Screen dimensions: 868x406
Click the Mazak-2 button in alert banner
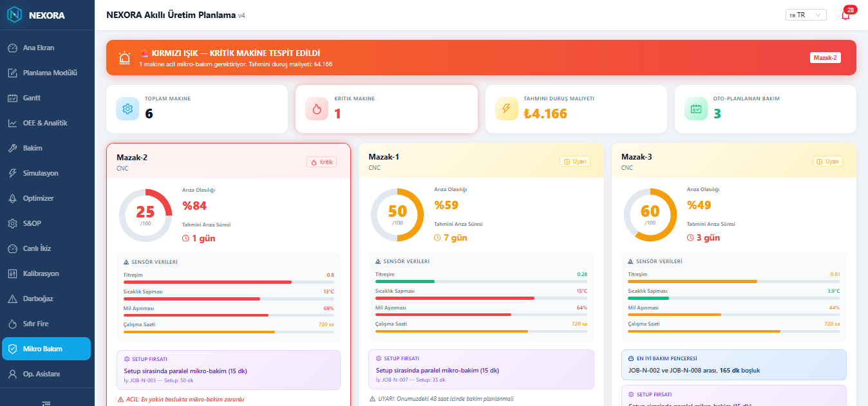pos(825,58)
